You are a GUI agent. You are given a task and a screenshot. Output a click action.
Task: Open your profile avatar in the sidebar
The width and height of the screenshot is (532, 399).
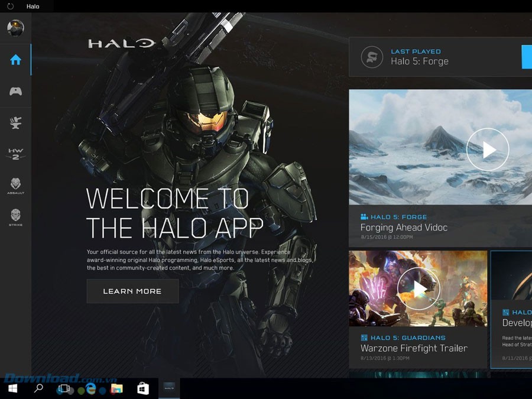(15, 27)
